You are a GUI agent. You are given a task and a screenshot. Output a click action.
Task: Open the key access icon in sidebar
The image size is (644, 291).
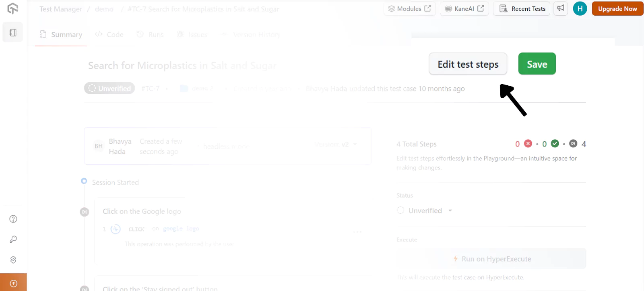point(13,239)
